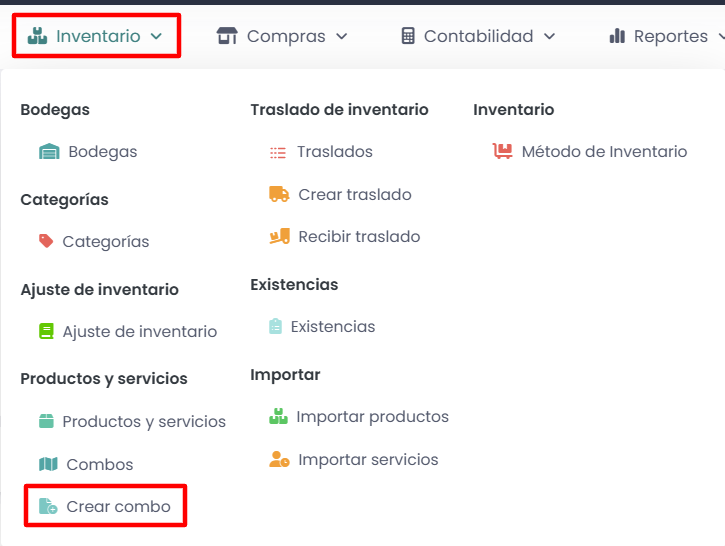Click the clipboard icon beside Existencias
The height and width of the screenshot is (546, 725).
(x=276, y=326)
